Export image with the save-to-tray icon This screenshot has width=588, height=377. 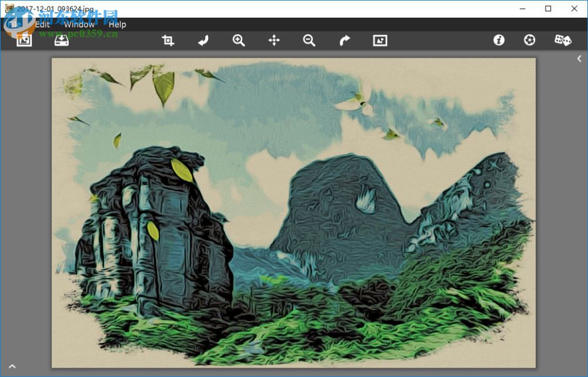tap(61, 40)
